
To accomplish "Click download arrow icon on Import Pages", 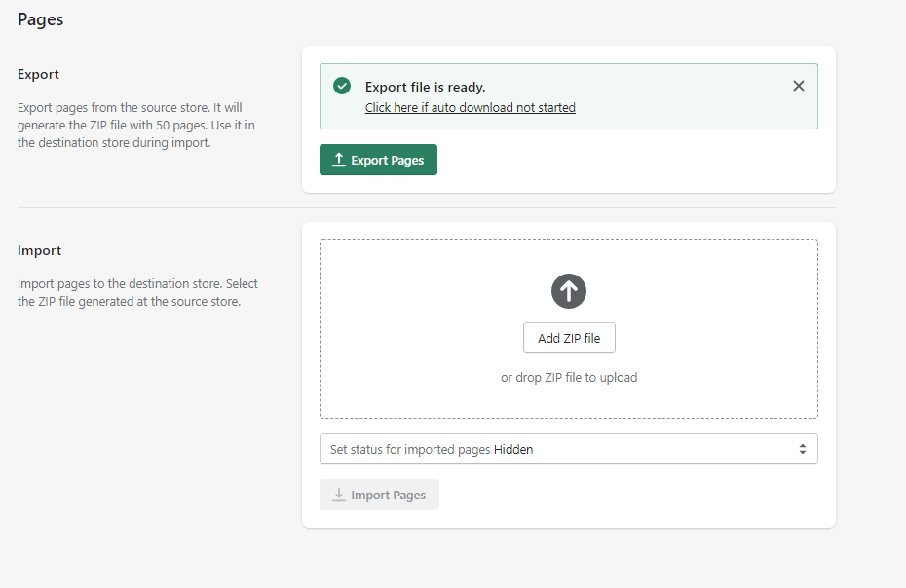I will point(339,495).
